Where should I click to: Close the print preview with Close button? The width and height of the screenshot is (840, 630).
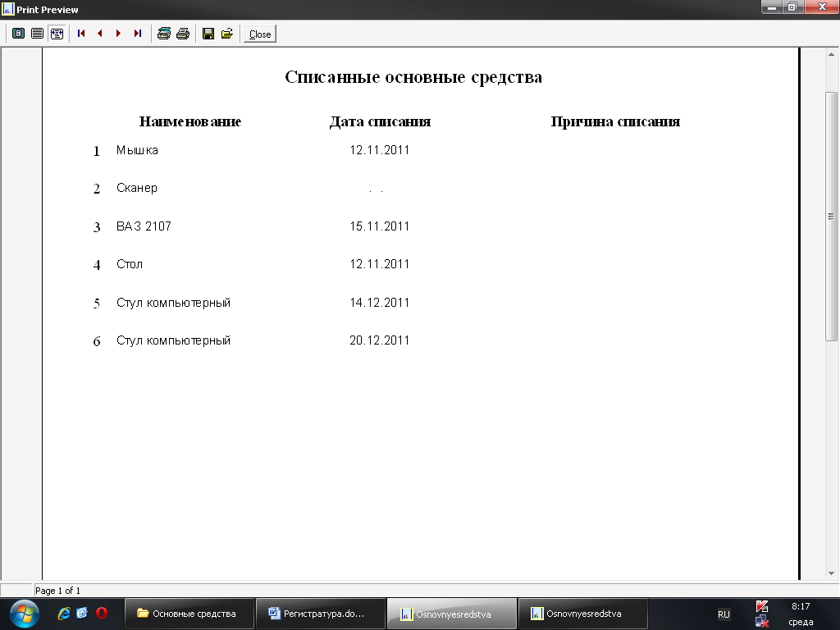pos(260,34)
